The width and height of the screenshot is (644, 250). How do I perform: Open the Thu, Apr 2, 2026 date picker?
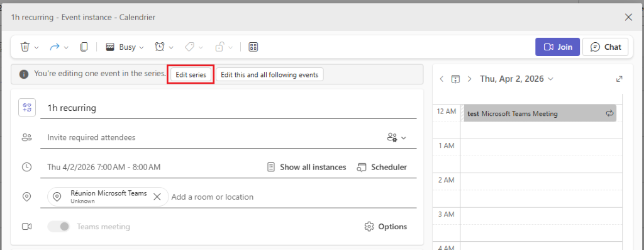click(x=516, y=79)
